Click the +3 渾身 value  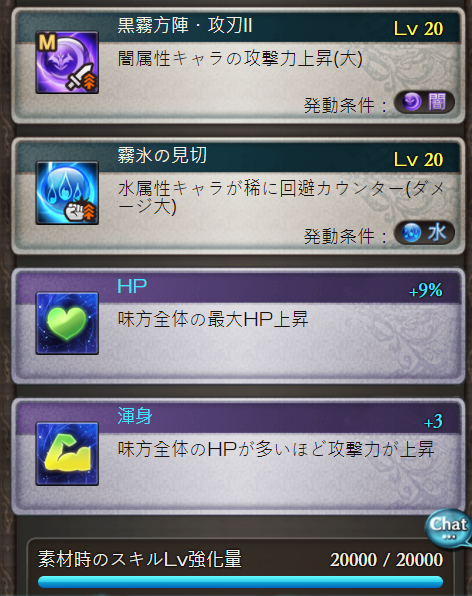tap(433, 421)
